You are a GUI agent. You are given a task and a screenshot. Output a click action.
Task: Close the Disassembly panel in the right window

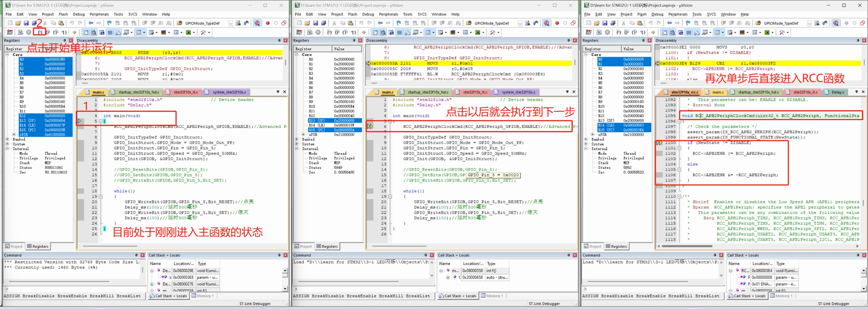click(x=864, y=40)
